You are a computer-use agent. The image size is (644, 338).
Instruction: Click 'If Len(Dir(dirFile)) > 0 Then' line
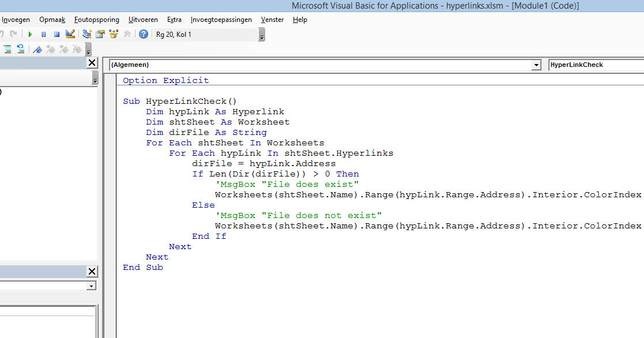coord(276,174)
